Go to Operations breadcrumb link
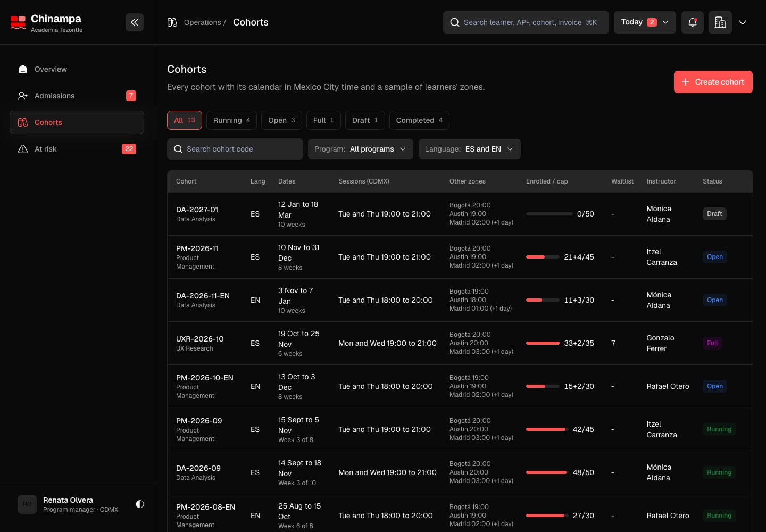 tap(202, 22)
